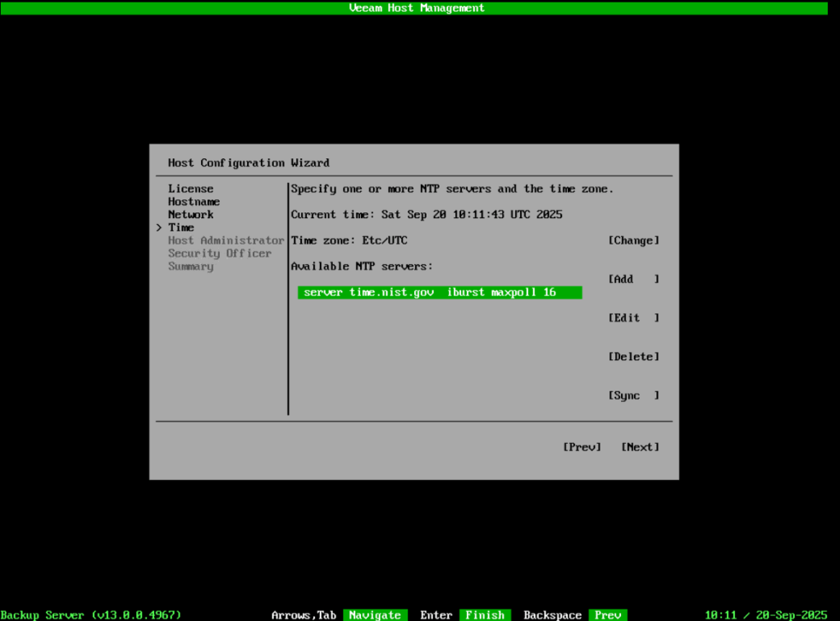The width and height of the screenshot is (840, 621).
Task: Click the Prev hint beside Backspace
Action: [608, 615]
